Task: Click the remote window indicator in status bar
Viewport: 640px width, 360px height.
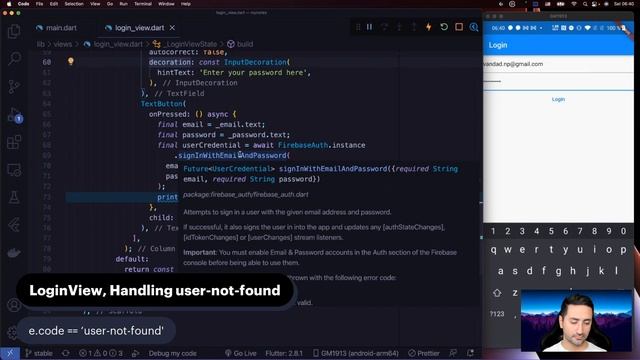Action: coord(10,353)
